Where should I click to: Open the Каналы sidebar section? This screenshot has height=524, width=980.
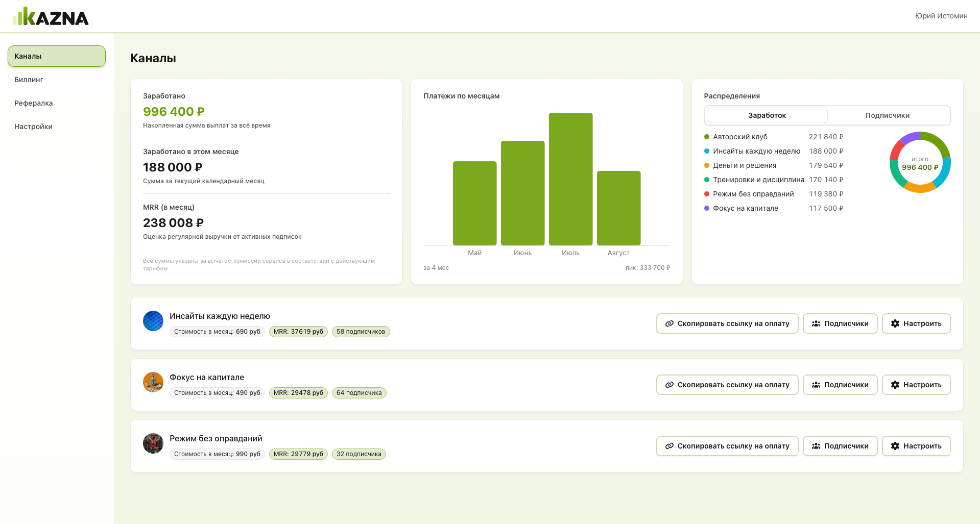pyautogui.click(x=57, y=56)
